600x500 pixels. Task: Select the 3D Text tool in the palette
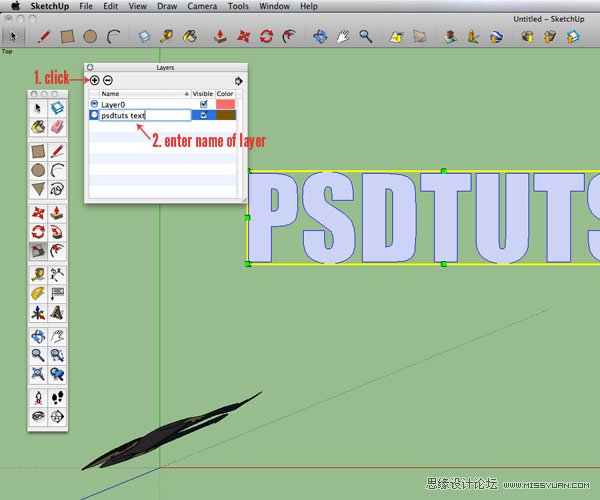[57, 313]
